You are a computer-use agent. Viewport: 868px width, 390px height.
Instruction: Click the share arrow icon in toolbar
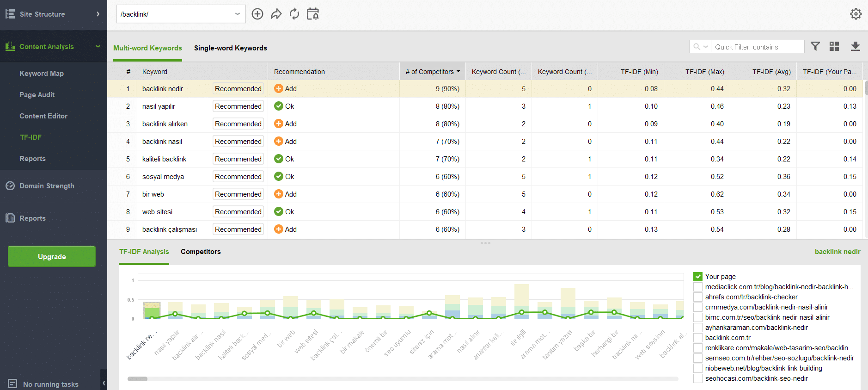pos(276,14)
